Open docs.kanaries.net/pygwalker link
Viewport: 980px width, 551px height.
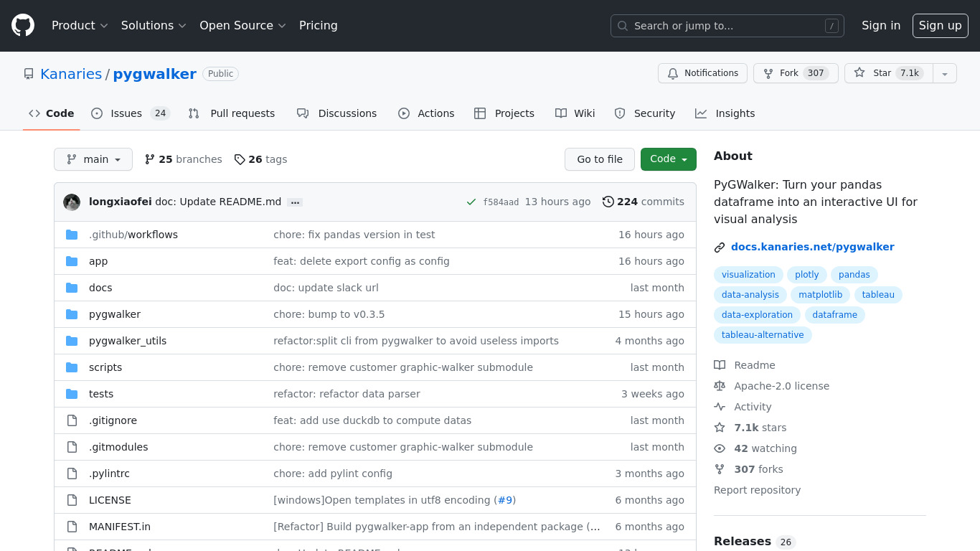(812, 247)
